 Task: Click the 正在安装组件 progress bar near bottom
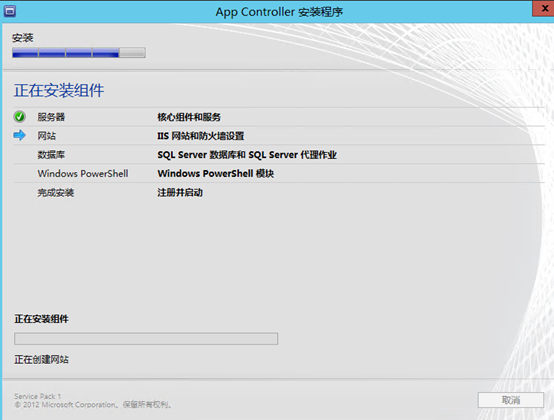click(x=146, y=339)
